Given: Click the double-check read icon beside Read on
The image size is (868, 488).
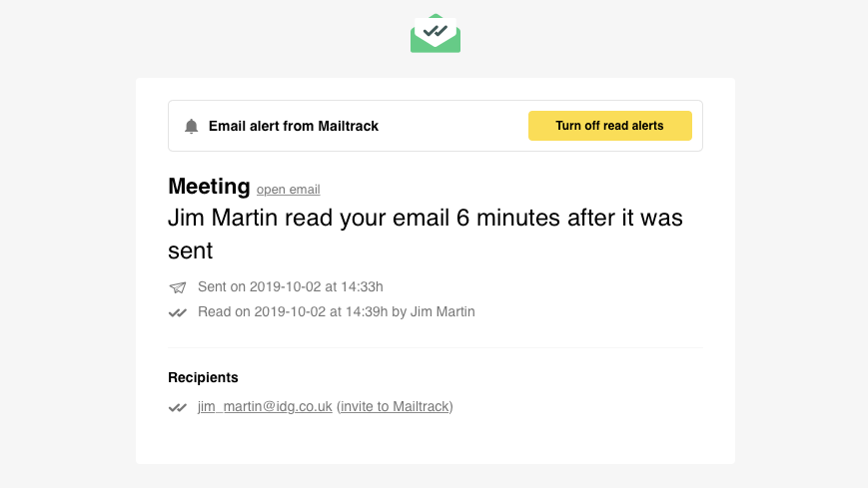Looking at the screenshot, I should tap(178, 312).
